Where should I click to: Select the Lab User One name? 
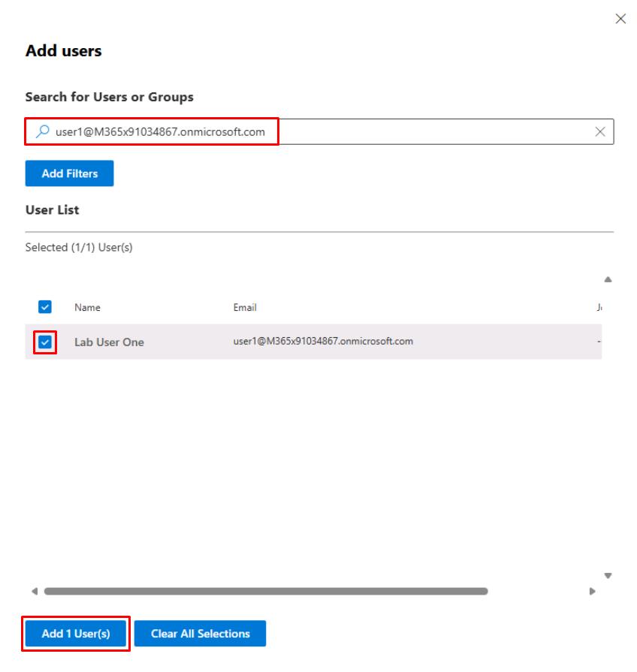109,342
